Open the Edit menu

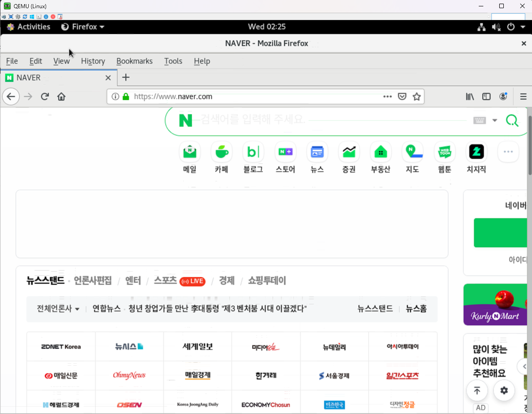pos(35,61)
